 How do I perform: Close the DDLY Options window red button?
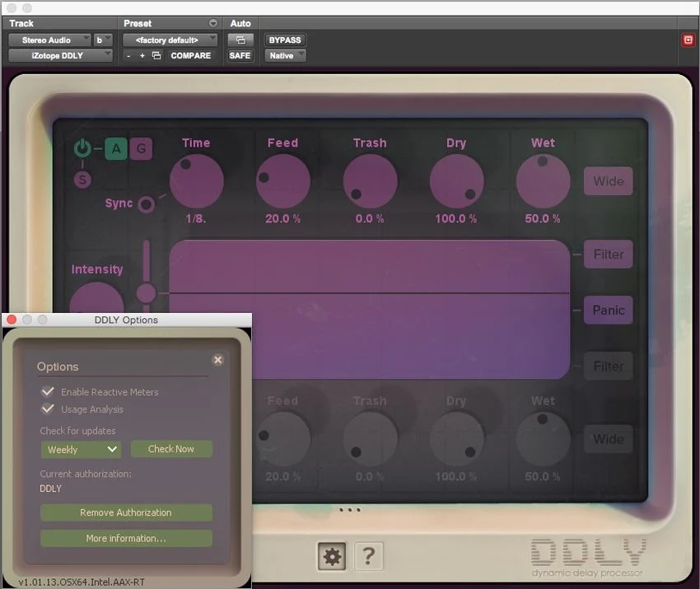coord(12,320)
